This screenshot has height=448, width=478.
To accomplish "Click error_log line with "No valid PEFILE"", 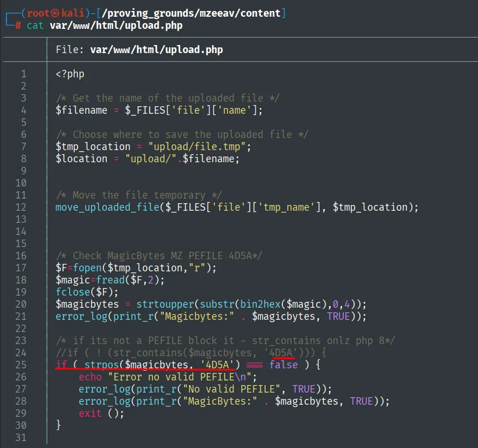I will [x=205, y=389].
